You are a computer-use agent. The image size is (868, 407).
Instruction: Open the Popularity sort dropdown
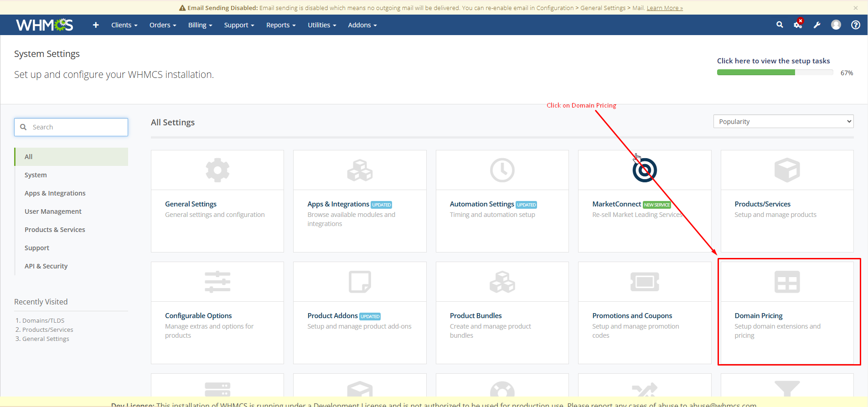783,122
